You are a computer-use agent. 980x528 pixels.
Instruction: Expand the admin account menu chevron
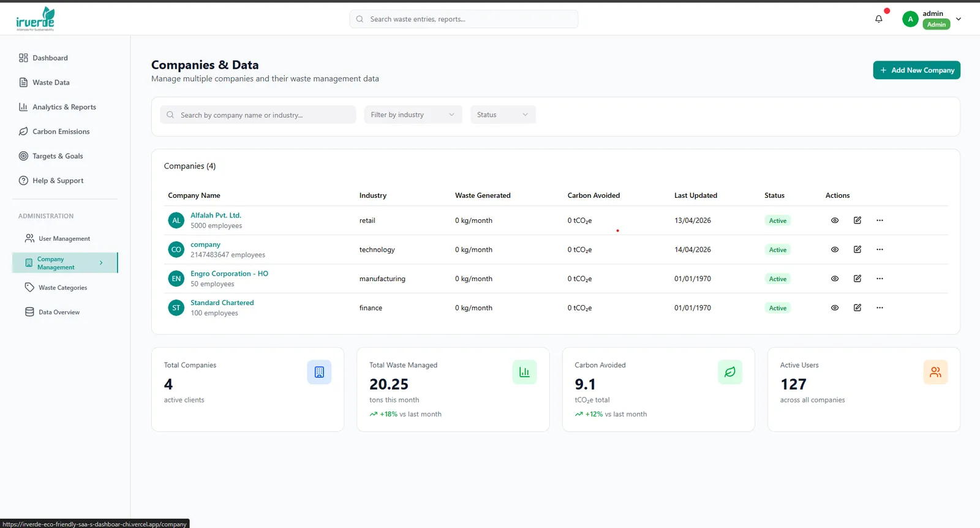959,19
